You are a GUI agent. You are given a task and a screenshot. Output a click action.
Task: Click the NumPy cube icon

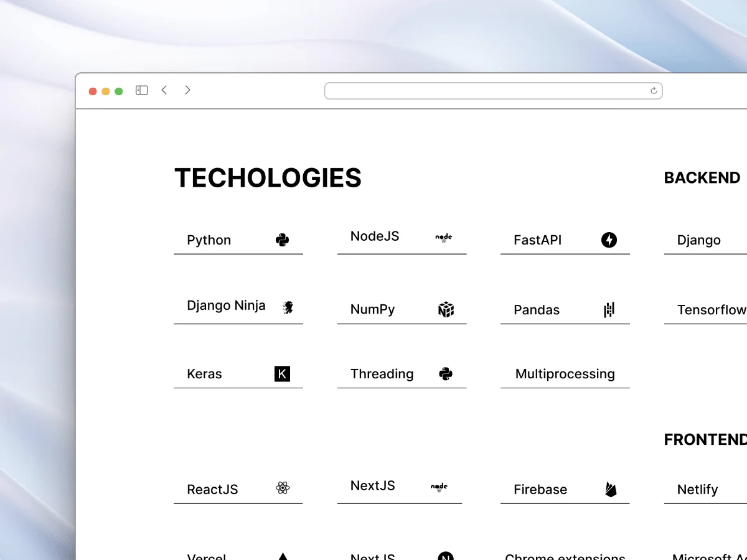click(x=446, y=309)
